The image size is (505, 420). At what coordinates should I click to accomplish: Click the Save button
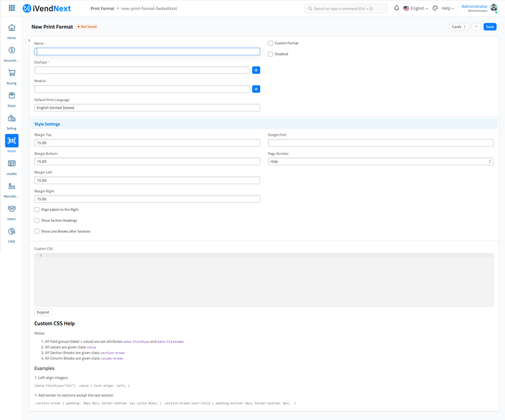490,27
